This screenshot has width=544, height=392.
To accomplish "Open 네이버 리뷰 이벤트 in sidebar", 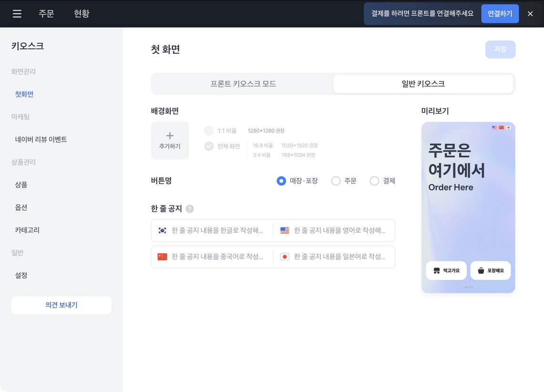I will (41, 139).
